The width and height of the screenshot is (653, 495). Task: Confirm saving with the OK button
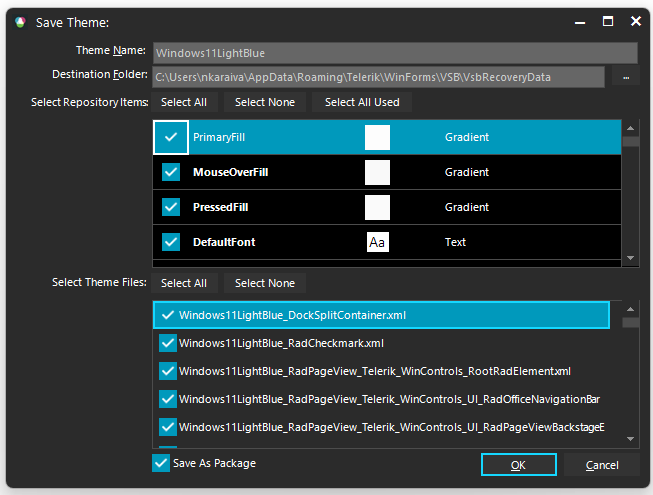click(518, 465)
